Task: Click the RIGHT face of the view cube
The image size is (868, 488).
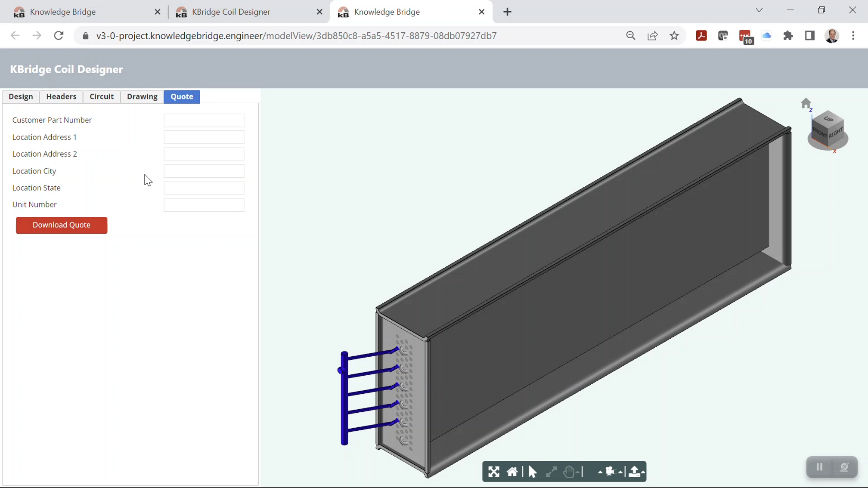Action: [836, 133]
